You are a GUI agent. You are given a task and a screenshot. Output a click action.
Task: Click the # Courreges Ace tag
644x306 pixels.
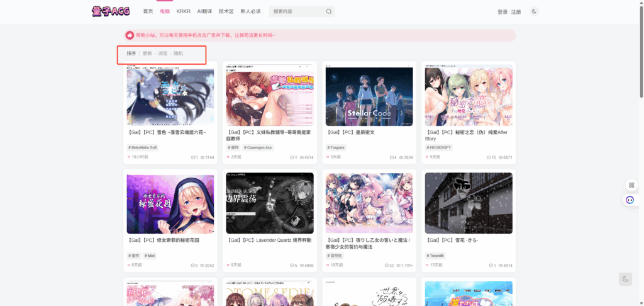(x=258, y=148)
